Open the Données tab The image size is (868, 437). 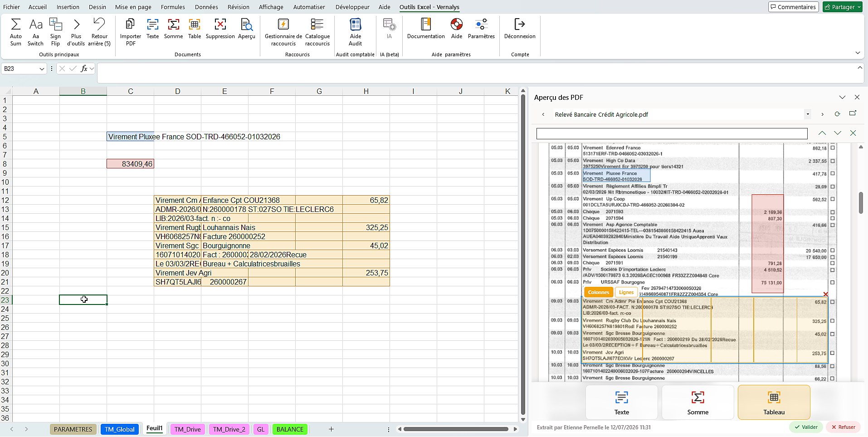[x=206, y=7]
